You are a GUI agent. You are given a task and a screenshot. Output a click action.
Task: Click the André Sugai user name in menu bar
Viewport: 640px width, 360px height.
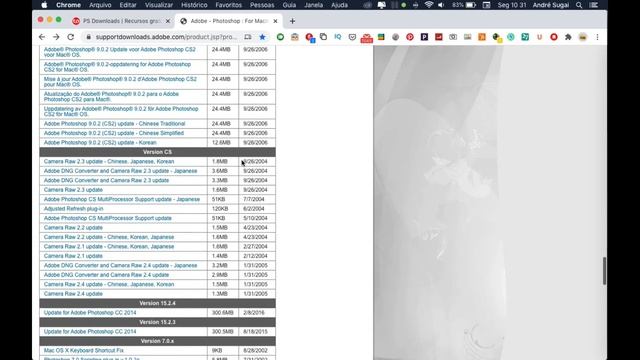click(551, 5)
